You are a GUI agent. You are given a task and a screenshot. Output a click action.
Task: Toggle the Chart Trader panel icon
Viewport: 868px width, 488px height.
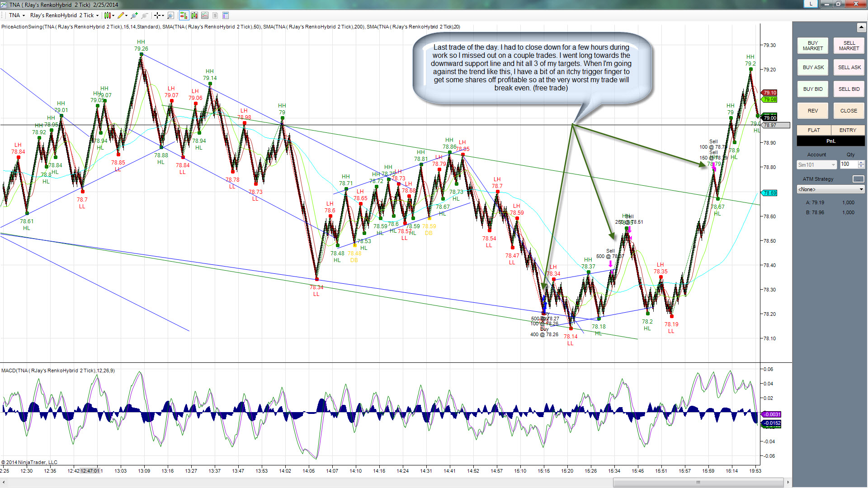click(184, 15)
